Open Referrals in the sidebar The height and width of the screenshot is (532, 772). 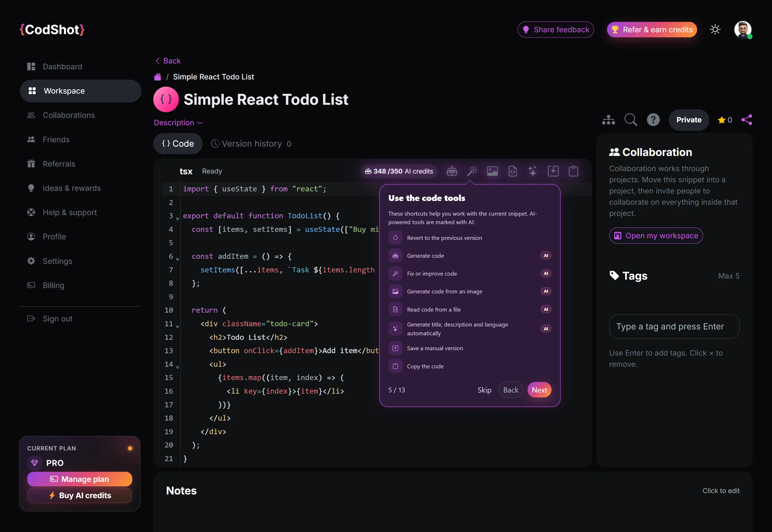pyautogui.click(x=80, y=164)
